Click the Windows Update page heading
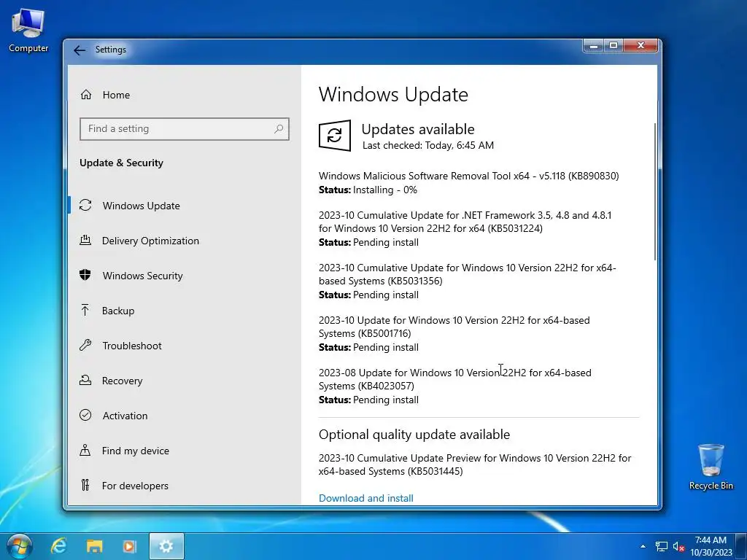The height and width of the screenshot is (560, 747). point(393,94)
